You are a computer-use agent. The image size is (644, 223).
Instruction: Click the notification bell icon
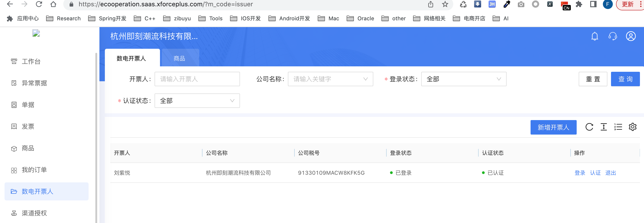(595, 37)
